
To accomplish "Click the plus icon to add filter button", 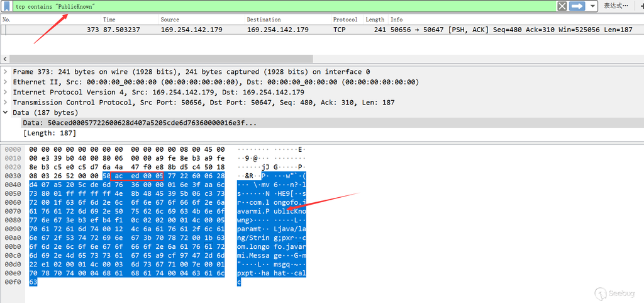I will tap(641, 6).
